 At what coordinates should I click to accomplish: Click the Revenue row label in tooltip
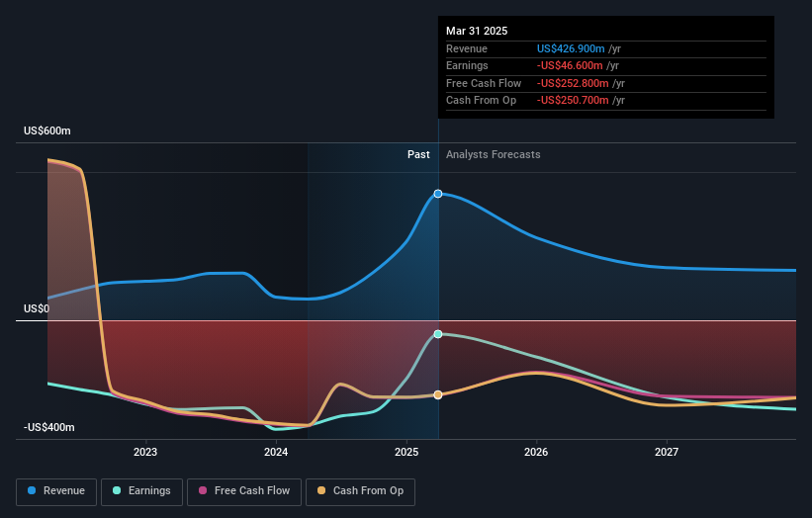click(467, 48)
